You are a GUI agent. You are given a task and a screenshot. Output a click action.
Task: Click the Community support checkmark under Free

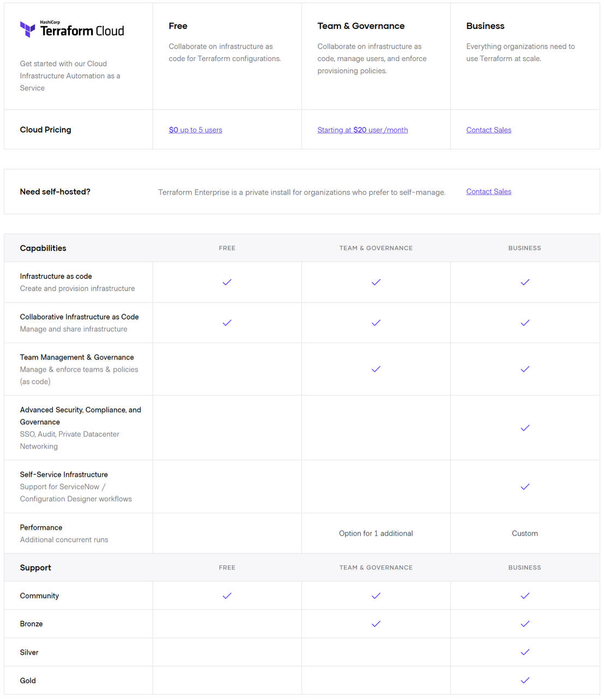pos(227,595)
